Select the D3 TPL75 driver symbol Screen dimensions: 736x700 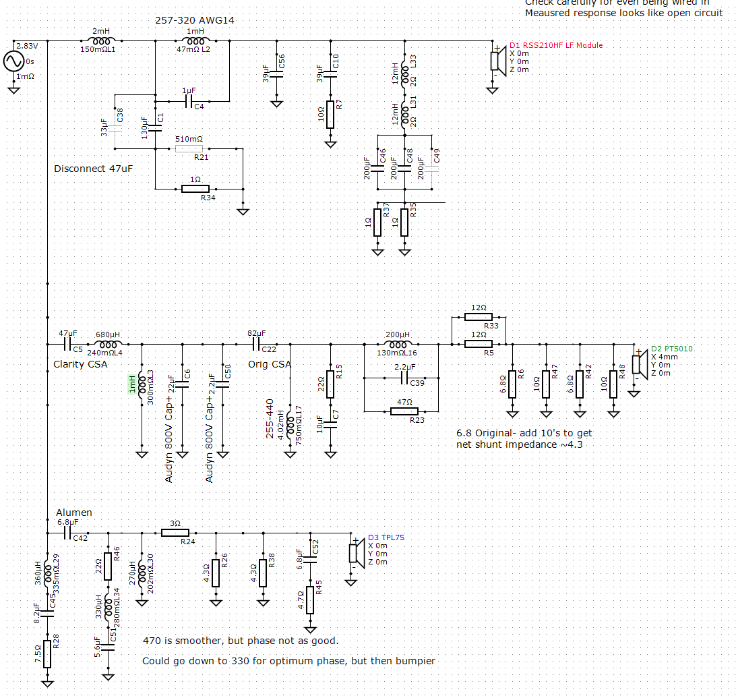tap(357, 554)
